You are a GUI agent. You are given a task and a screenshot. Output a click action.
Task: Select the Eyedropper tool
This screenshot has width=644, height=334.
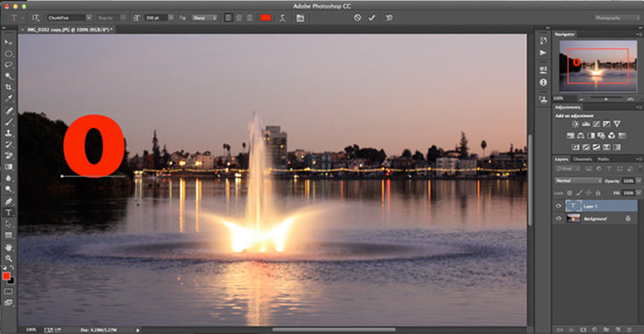tap(8, 99)
